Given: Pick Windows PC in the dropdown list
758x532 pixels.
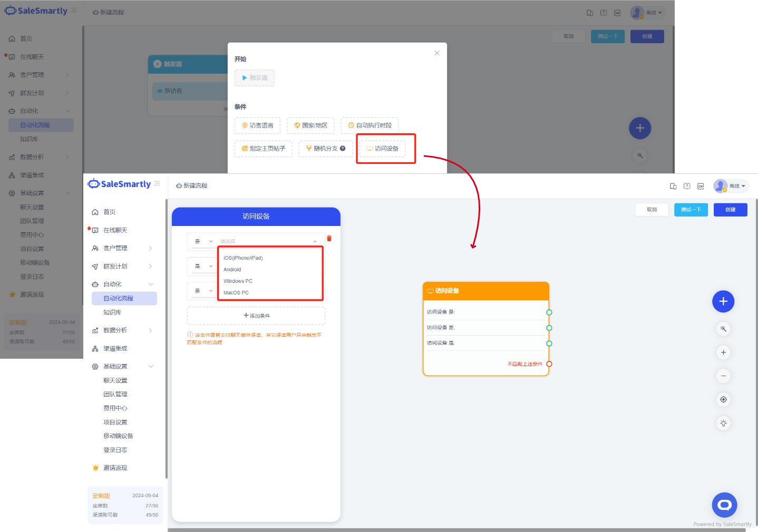Looking at the screenshot, I should pos(238,281).
